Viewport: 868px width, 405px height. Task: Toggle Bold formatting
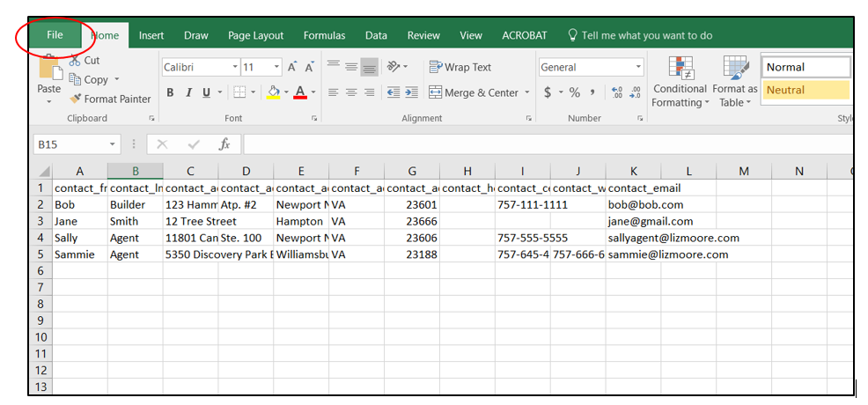click(x=170, y=92)
